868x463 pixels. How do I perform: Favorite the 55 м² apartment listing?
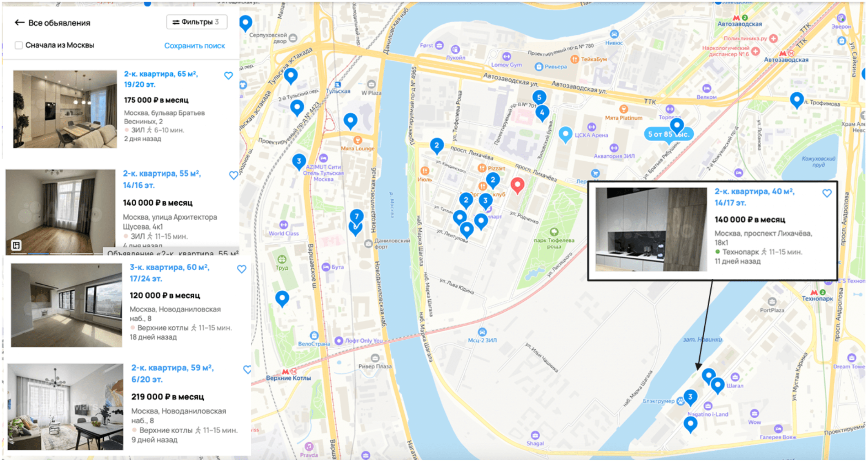234,175
